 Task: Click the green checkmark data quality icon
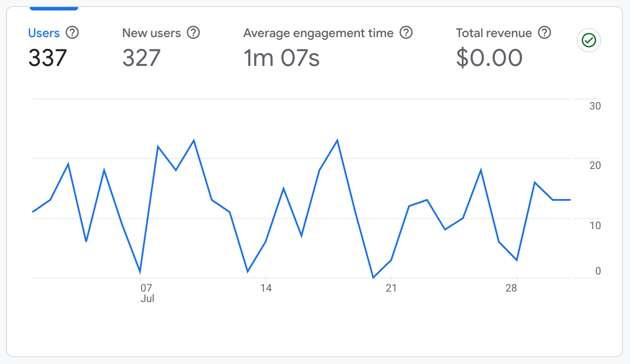pyautogui.click(x=589, y=41)
